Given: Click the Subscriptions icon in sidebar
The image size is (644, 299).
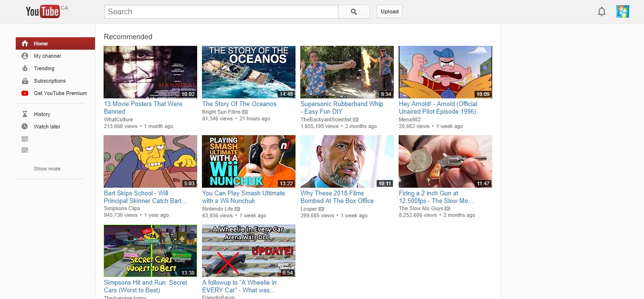Looking at the screenshot, I should (x=25, y=81).
